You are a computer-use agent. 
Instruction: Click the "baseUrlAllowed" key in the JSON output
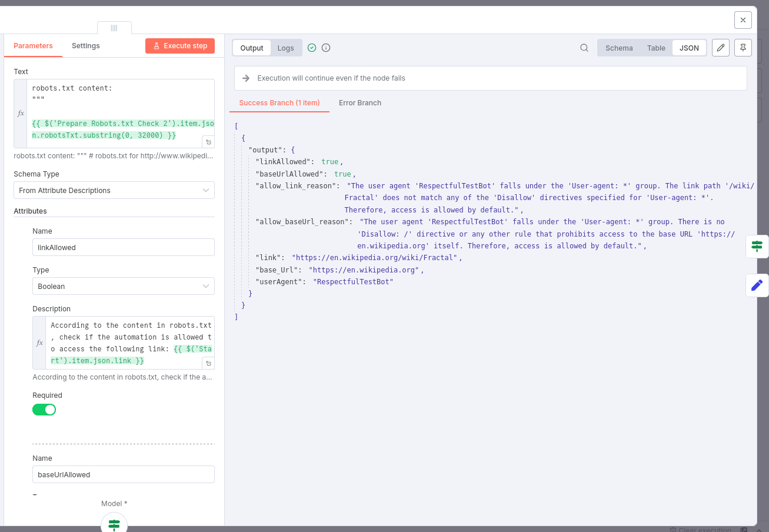pos(289,174)
